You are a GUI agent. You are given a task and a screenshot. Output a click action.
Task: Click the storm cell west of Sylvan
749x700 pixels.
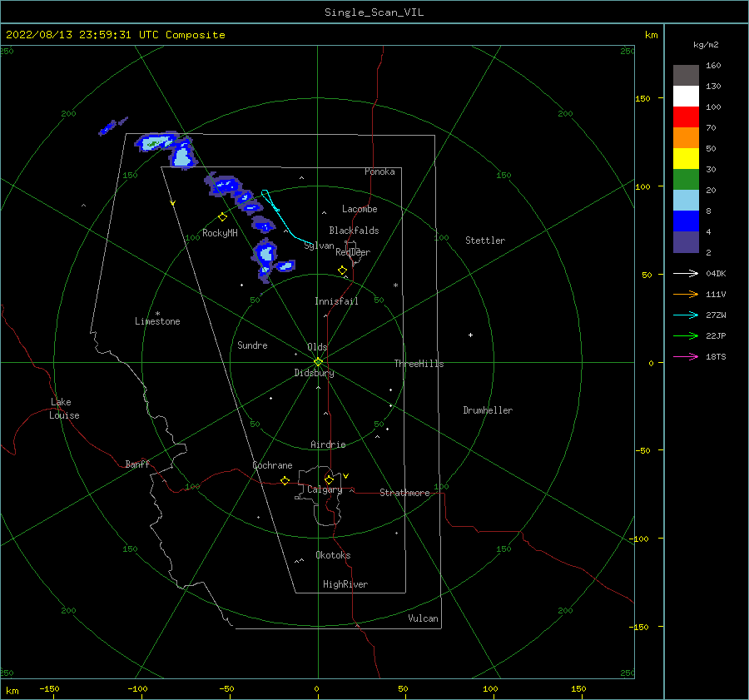coord(265,256)
